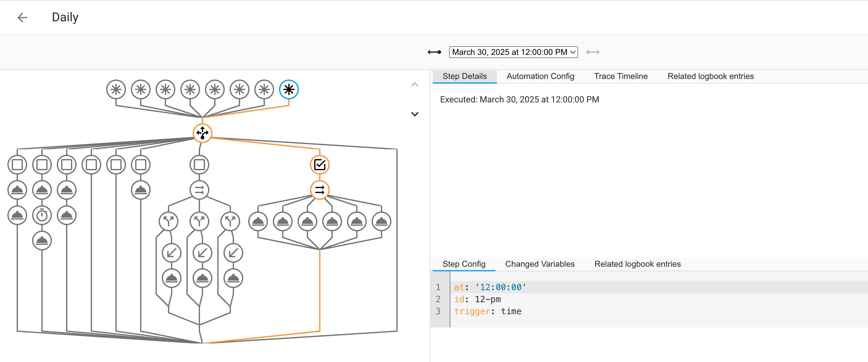The image size is (868, 362).
Task: Select the Step Config tab
Action: coord(464,264)
